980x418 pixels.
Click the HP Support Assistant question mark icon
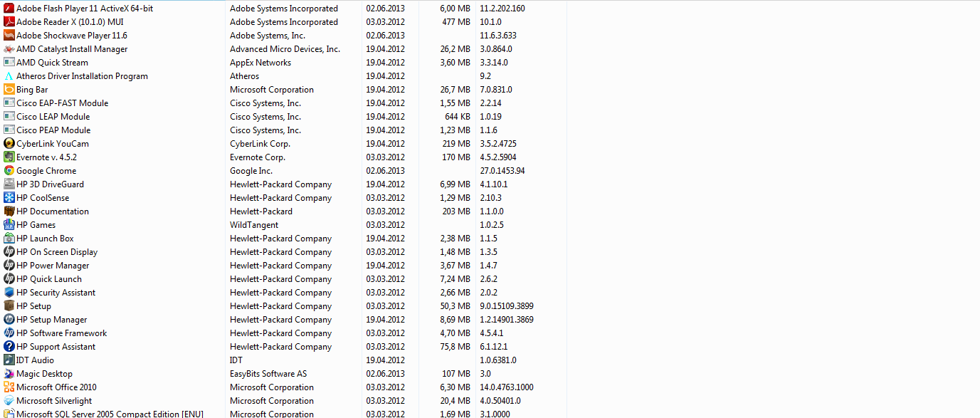tap(9, 347)
